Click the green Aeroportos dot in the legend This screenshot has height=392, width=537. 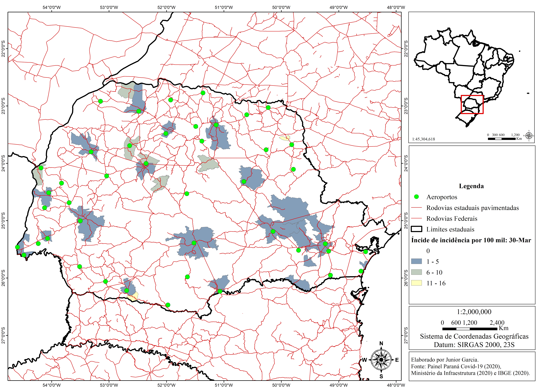pyautogui.click(x=416, y=197)
